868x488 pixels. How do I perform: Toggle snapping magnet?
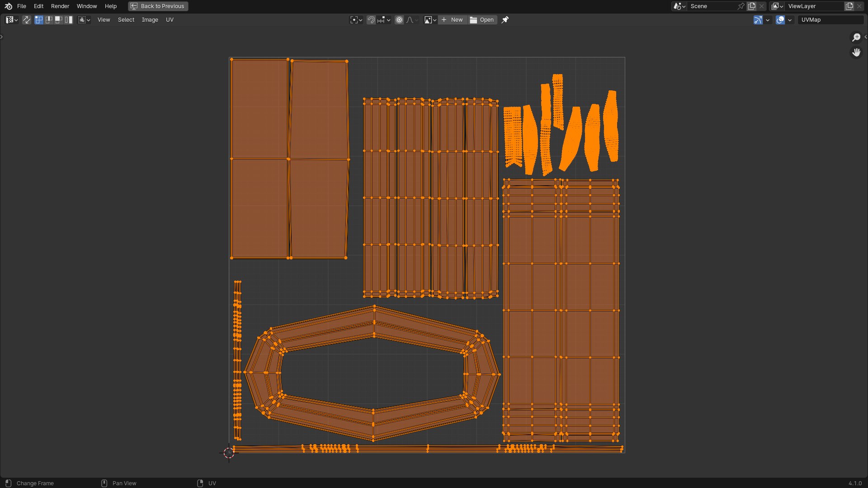click(371, 20)
